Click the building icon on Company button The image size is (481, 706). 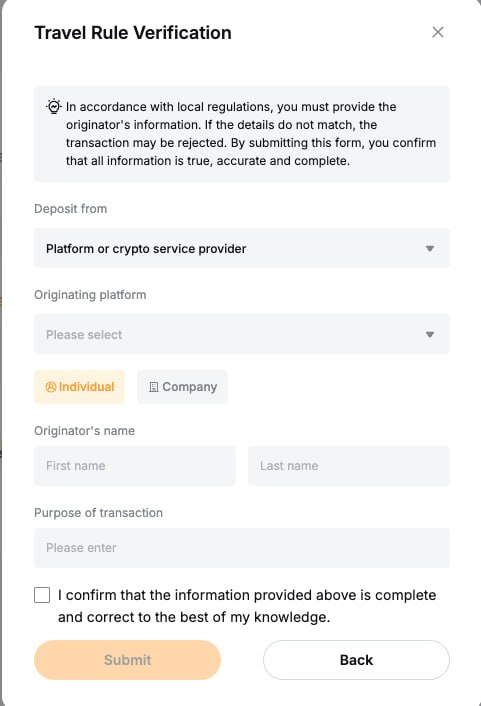(x=154, y=387)
